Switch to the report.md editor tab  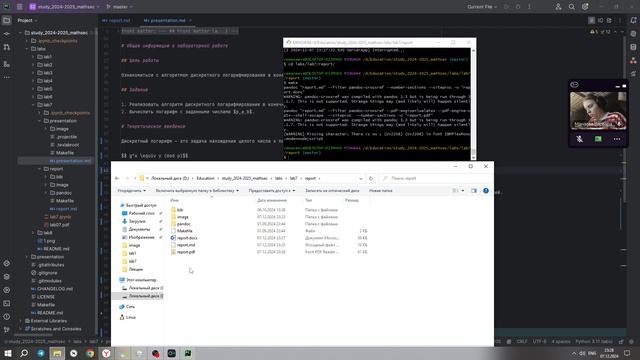coord(116,20)
